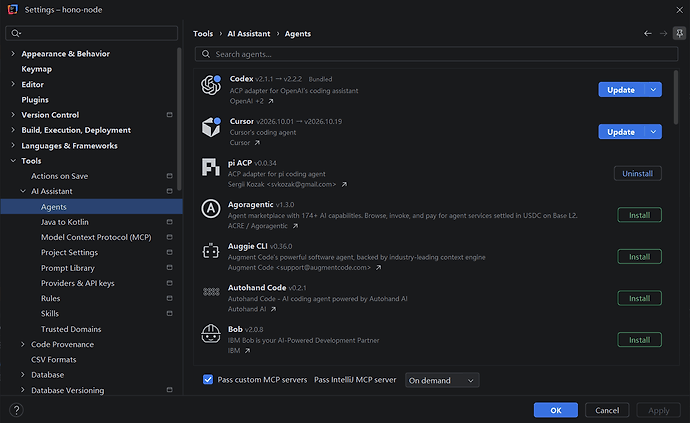The width and height of the screenshot is (690, 423).
Task: Click the project-level icon beside Actions on Save
Action: coord(169,176)
